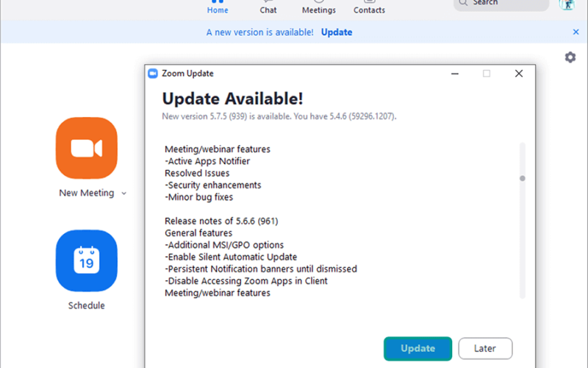
Task: Click the '-Enable Silent Automatic Update' line
Action: point(231,257)
